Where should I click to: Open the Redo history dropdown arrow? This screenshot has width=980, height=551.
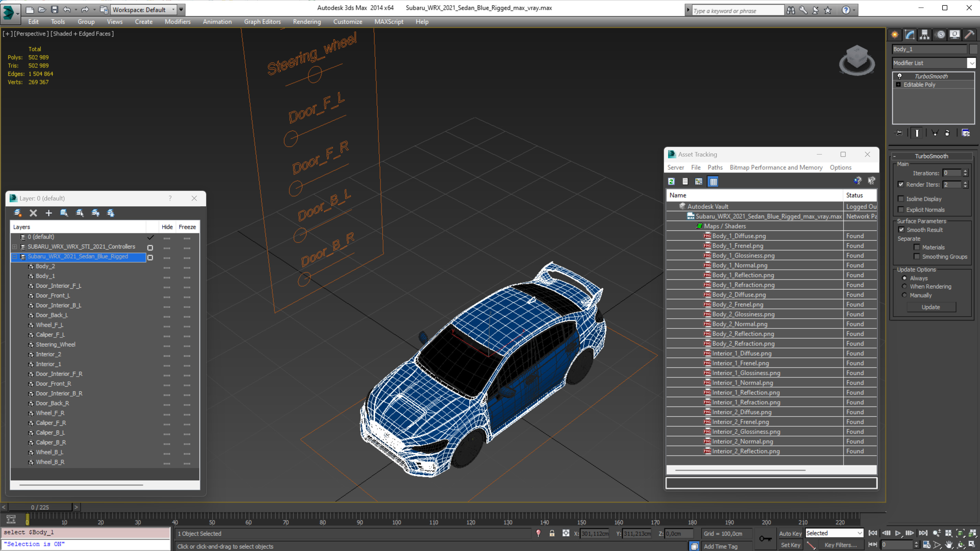click(x=94, y=10)
